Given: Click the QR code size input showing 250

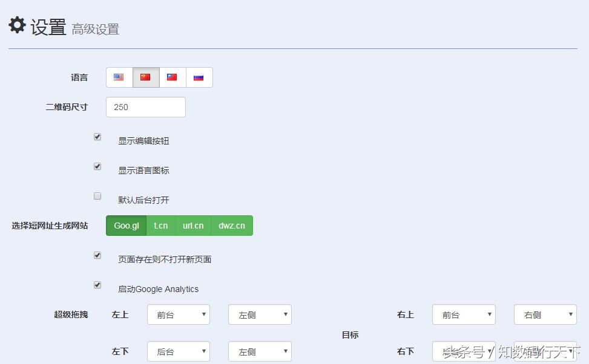Looking at the screenshot, I should pyautogui.click(x=145, y=107).
